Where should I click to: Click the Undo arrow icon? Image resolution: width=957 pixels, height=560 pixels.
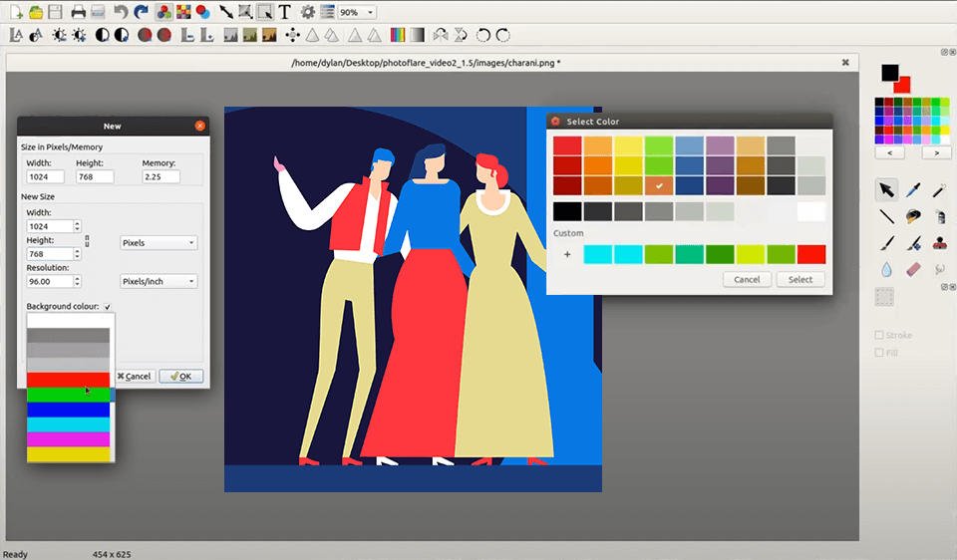121,12
